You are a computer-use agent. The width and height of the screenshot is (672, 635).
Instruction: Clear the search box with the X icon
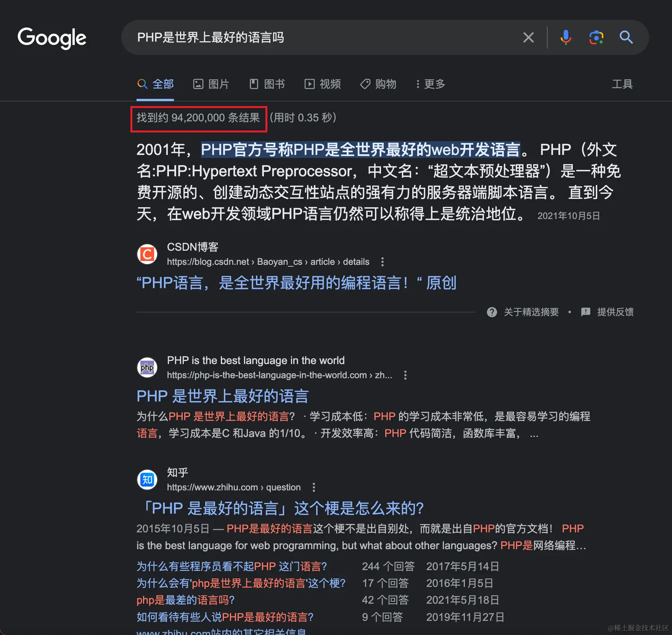pos(528,37)
